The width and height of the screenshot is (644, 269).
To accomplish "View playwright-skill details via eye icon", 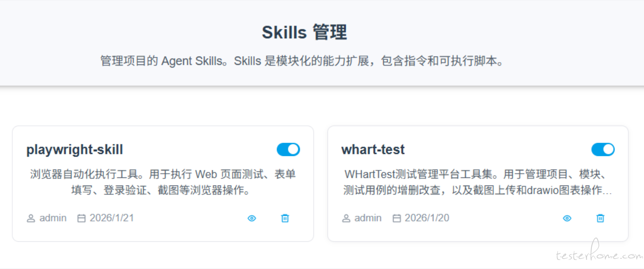I will pos(252,218).
